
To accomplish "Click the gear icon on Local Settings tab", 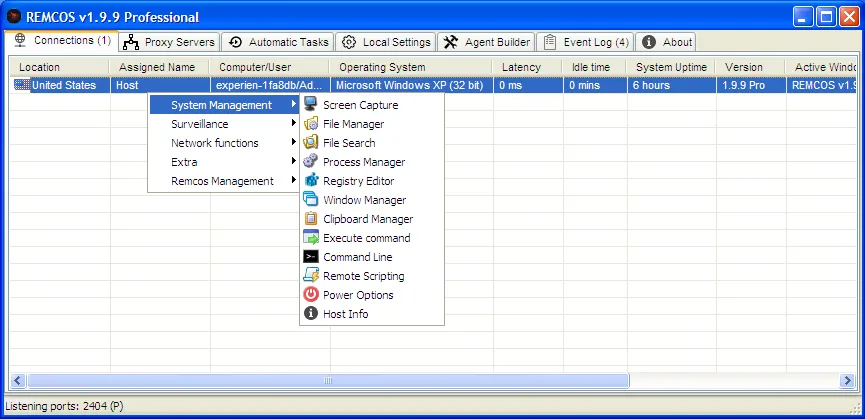I will coord(349,42).
